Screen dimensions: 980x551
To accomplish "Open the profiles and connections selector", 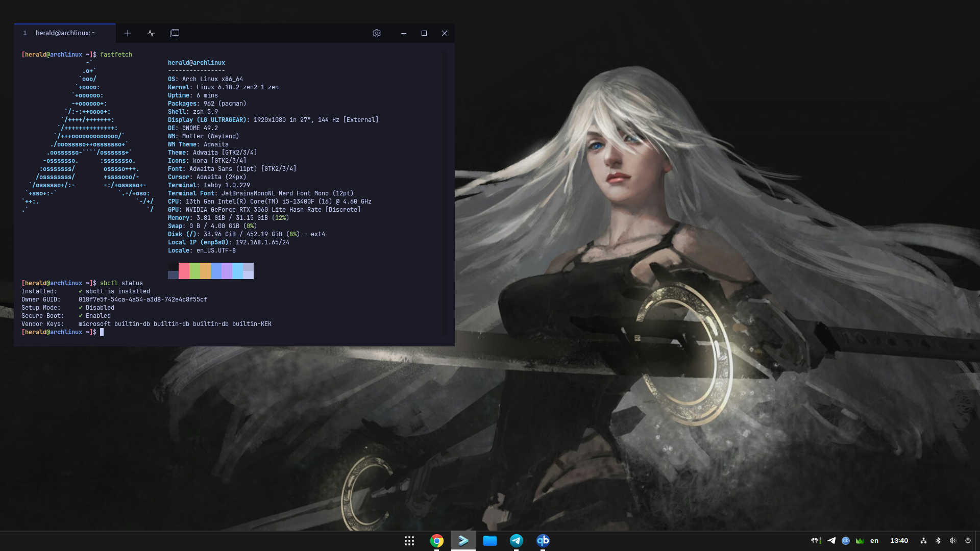I will [x=151, y=33].
